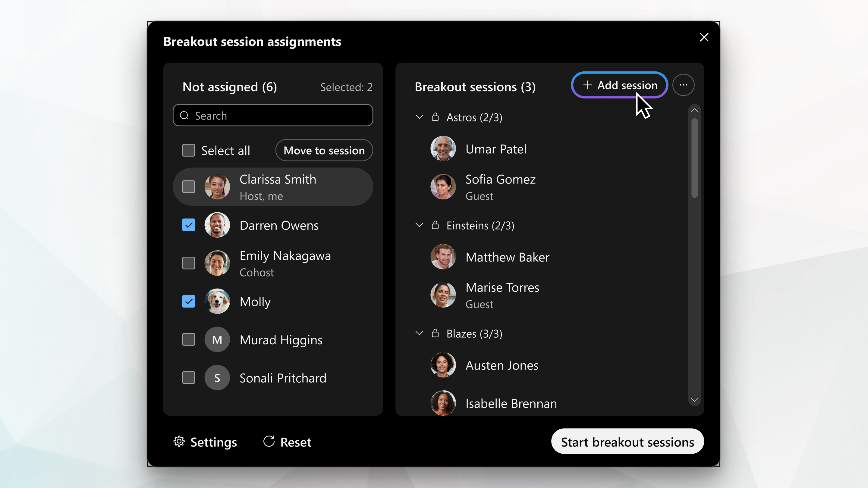
Task: Toggle checkbox to select Darren Owens
Action: [188, 225]
